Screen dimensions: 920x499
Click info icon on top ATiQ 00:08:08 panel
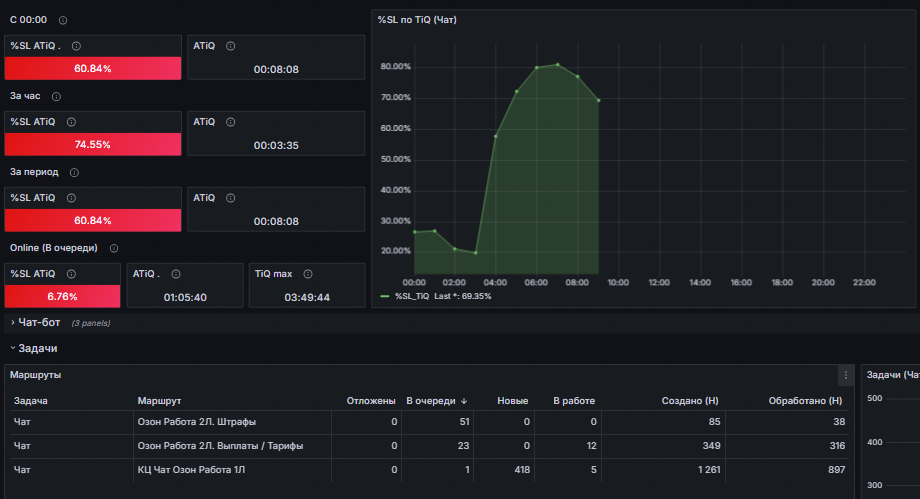click(231, 46)
